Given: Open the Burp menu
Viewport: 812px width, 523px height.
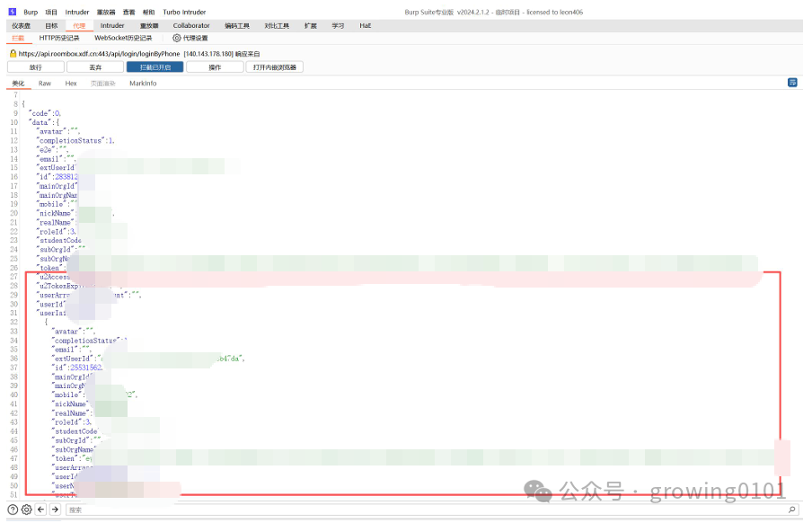Looking at the screenshot, I should tap(31, 12).
